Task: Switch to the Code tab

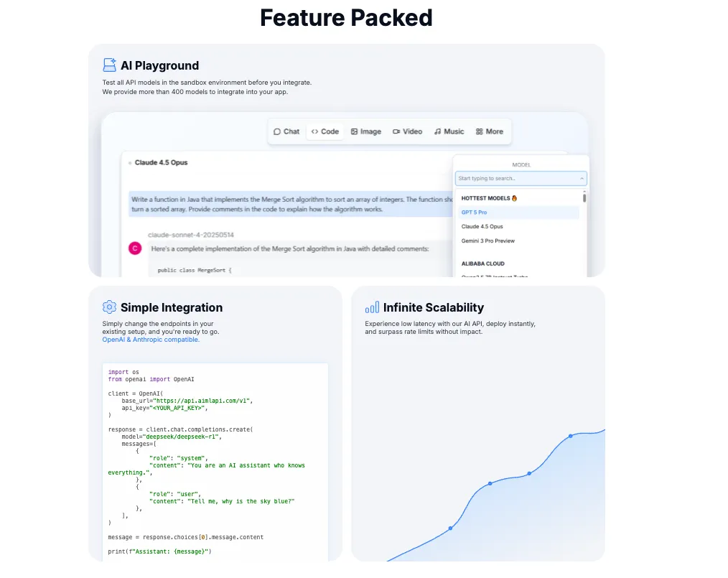Action: pyautogui.click(x=325, y=131)
